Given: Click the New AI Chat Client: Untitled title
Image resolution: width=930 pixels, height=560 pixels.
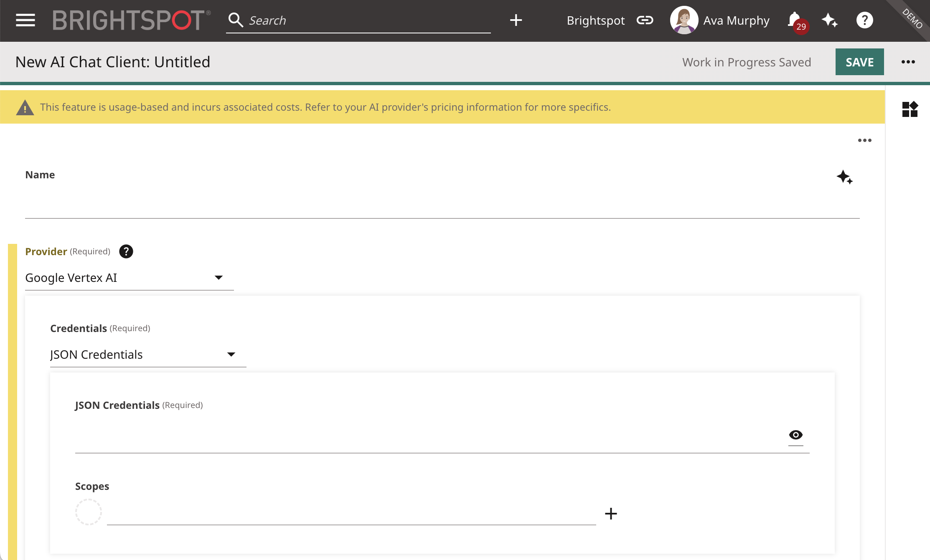Looking at the screenshot, I should pos(113,62).
